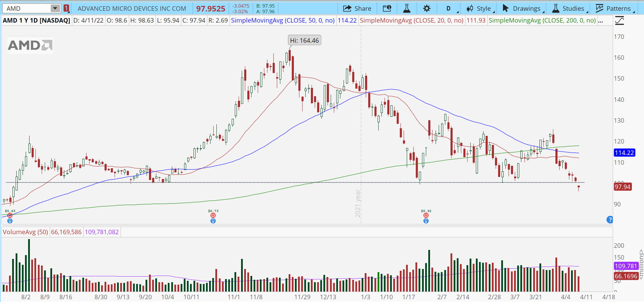This screenshot has width=644, height=302.
Task: Click the red earnings phone icon under $0.73
Action: (x=213, y=215)
